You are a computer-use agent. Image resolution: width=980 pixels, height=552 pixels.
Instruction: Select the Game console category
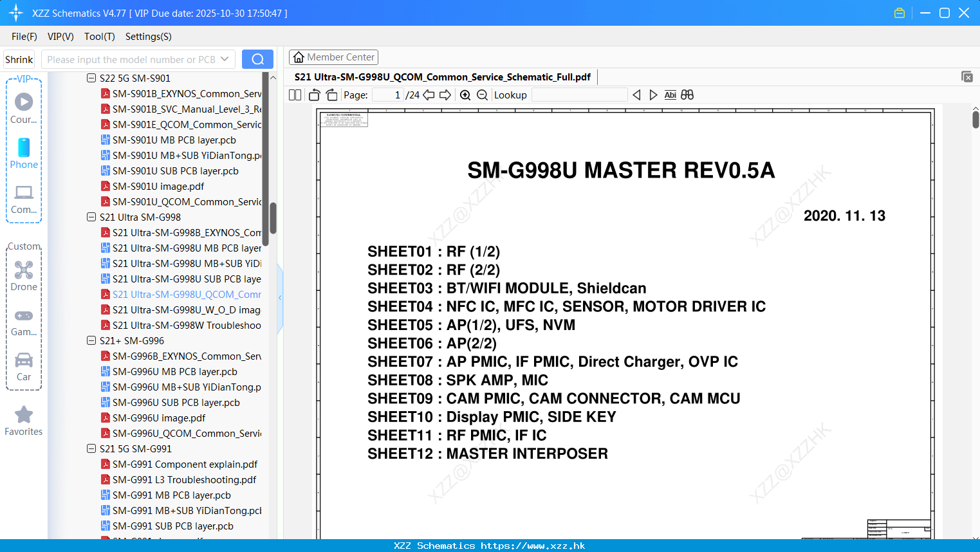pyautogui.click(x=24, y=322)
